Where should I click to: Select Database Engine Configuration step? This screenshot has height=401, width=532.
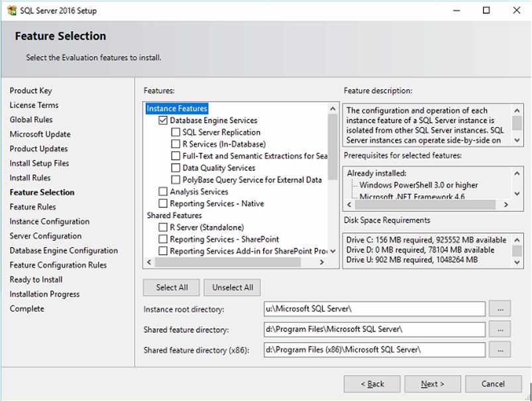pyautogui.click(x=64, y=251)
